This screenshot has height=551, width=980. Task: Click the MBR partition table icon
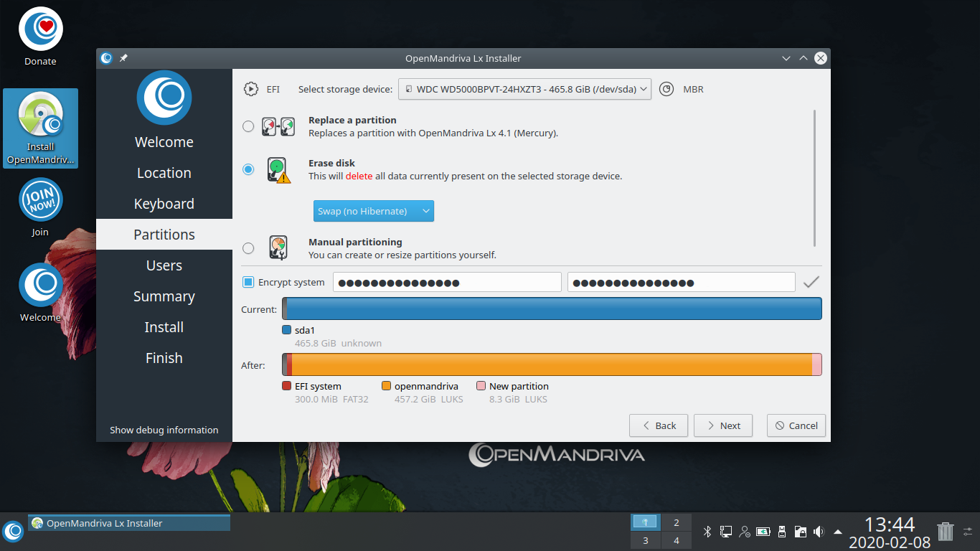(666, 89)
